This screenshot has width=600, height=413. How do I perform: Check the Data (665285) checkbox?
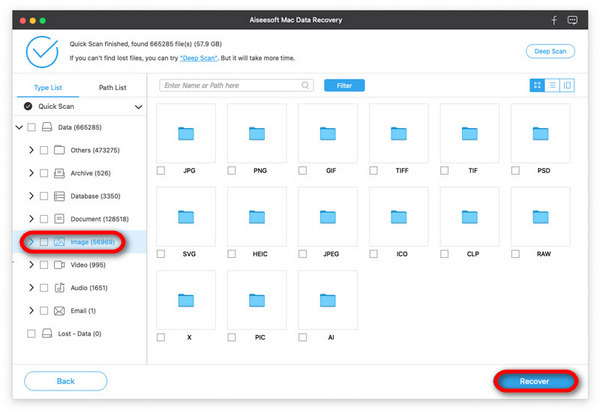click(x=31, y=127)
